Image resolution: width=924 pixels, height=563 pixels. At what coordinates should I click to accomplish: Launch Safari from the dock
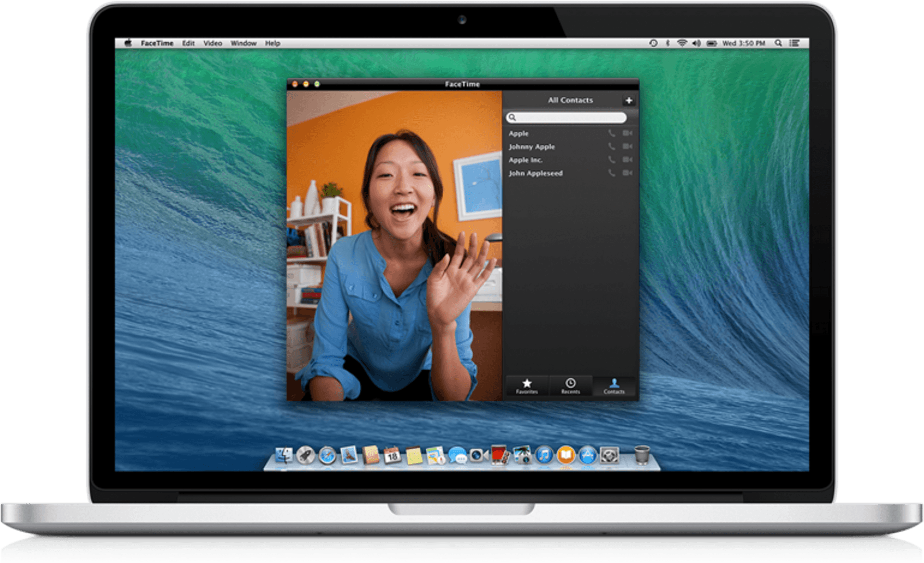click(327, 455)
